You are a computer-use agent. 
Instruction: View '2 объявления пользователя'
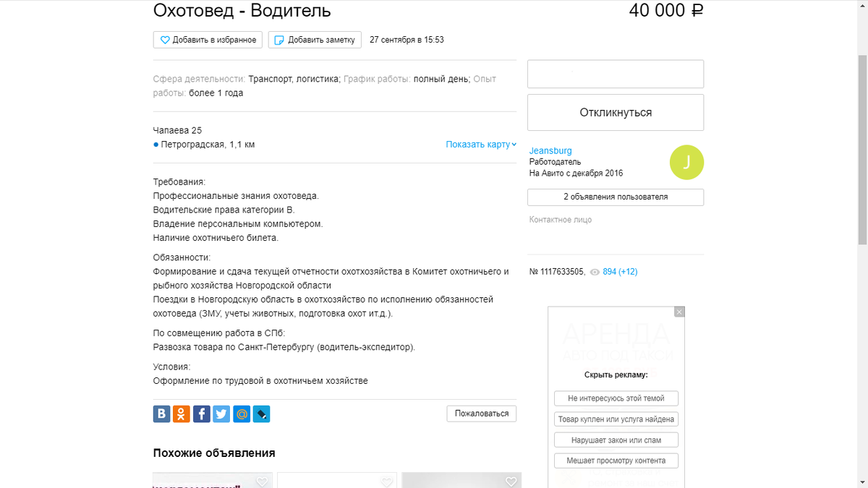click(x=615, y=197)
